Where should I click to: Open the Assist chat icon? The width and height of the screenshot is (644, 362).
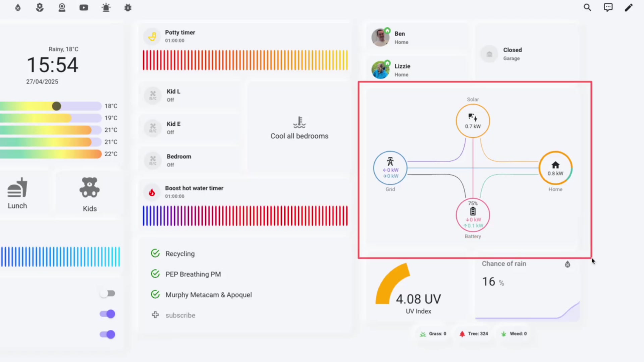tap(608, 7)
